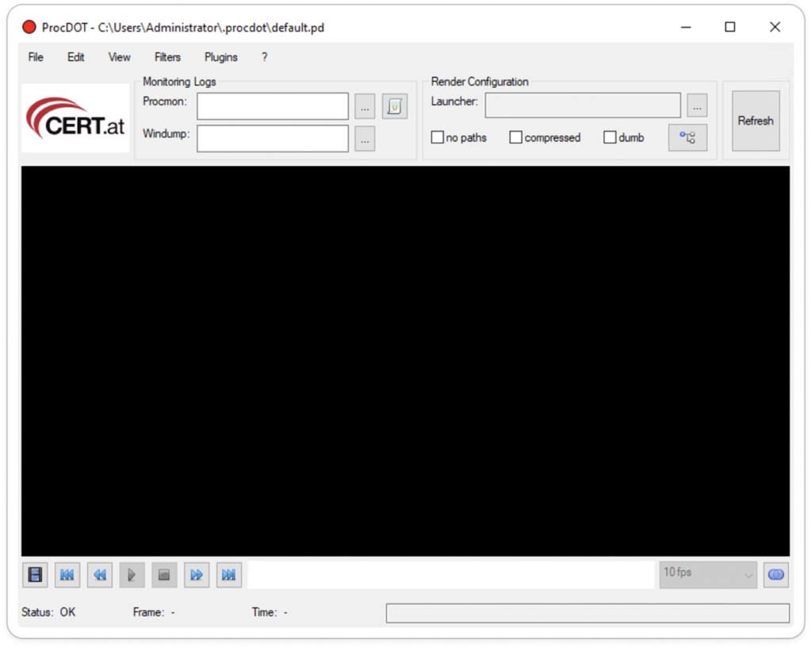The height and width of the screenshot is (648, 812).
Task: Click the dual-circle icon near the fps selector
Action: [776, 574]
